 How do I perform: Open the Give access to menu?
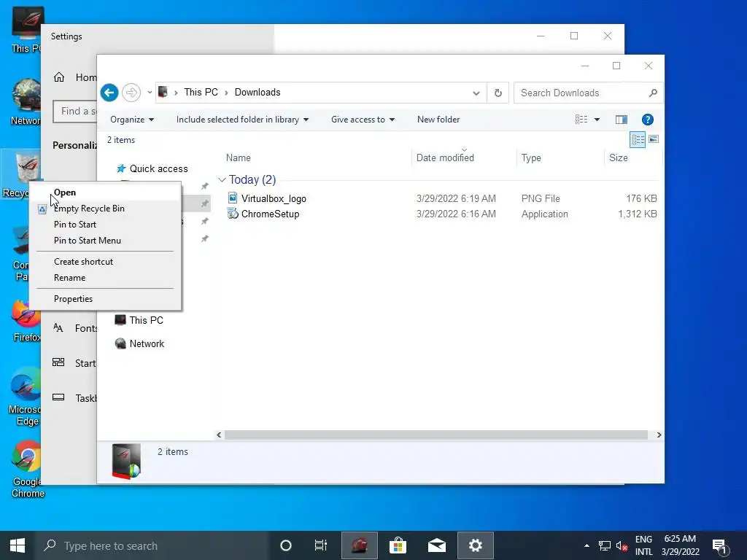pos(363,120)
